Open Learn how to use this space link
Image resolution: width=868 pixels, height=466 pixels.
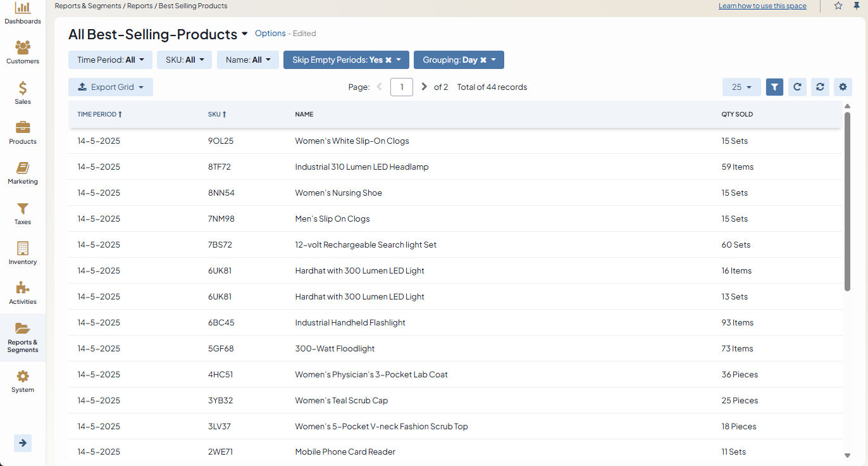[762, 6]
